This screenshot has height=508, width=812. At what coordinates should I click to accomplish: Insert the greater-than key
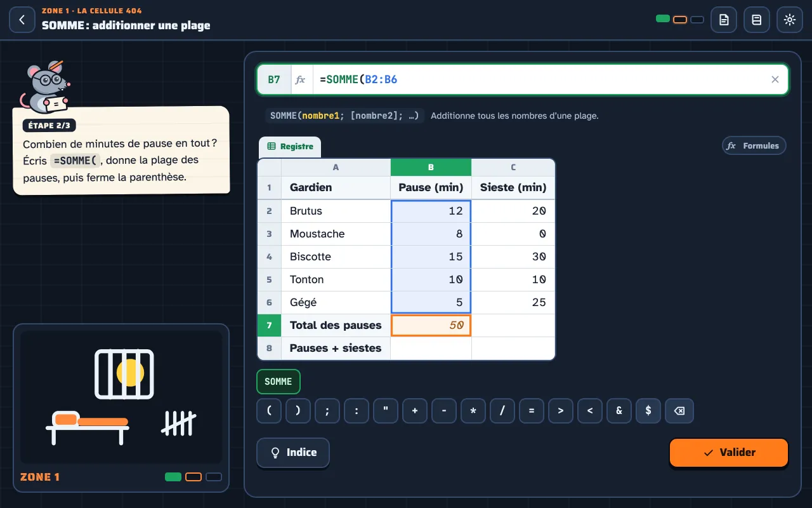[x=561, y=411]
